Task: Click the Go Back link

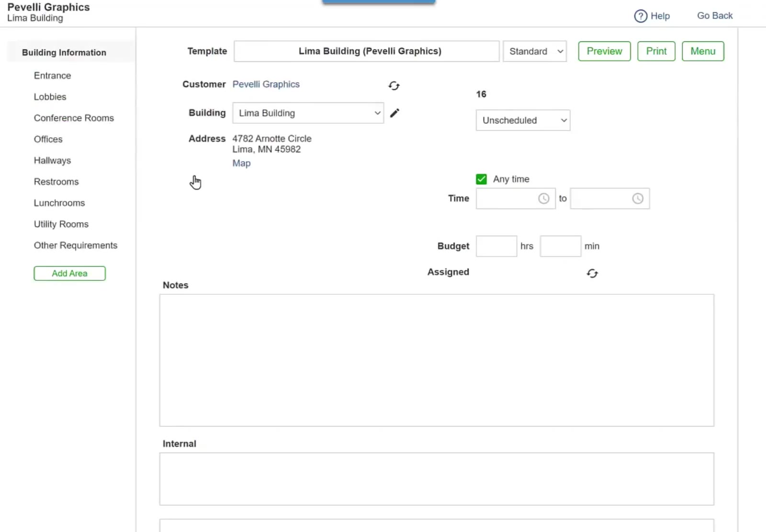Action: [715, 16]
